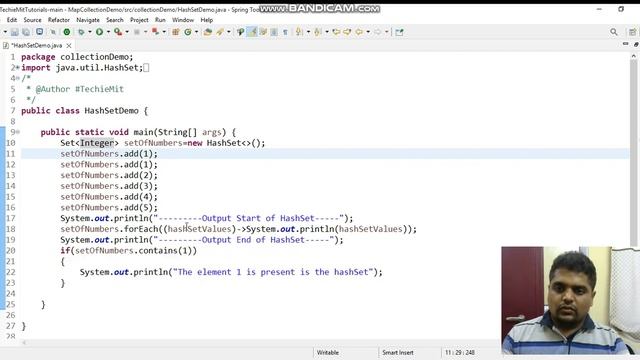
Task: Toggle the Mark Occurrences toolbar icon
Action: (x=240, y=32)
